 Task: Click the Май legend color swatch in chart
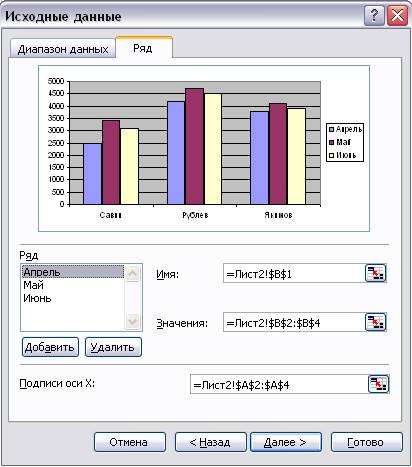tap(331, 142)
